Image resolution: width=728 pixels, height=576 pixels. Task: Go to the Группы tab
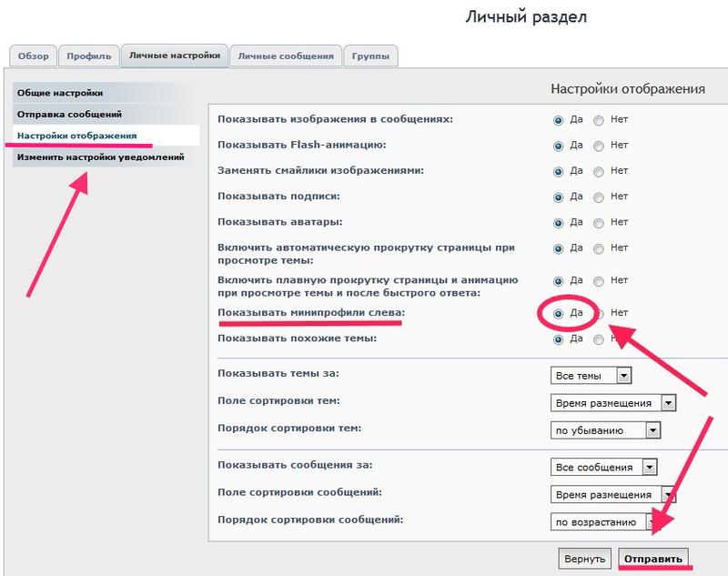(x=371, y=56)
